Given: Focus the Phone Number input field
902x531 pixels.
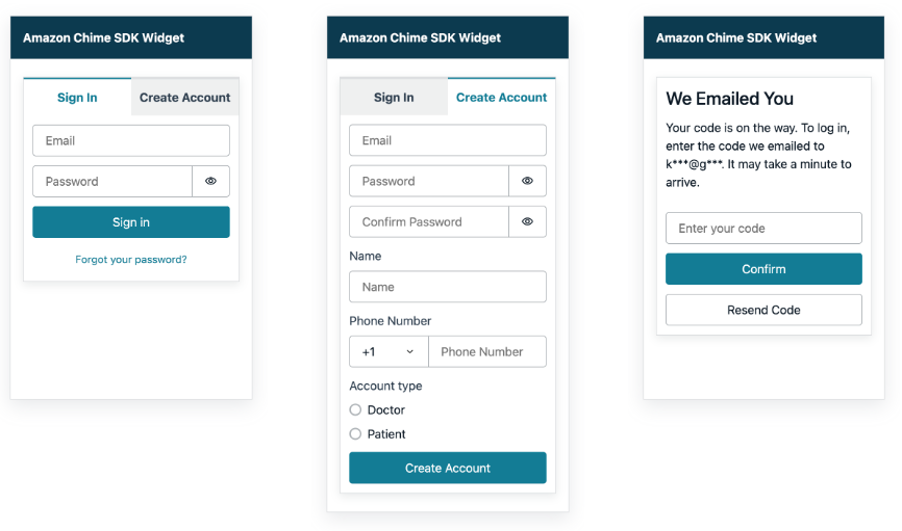Looking at the screenshot, I should [487, 352].
